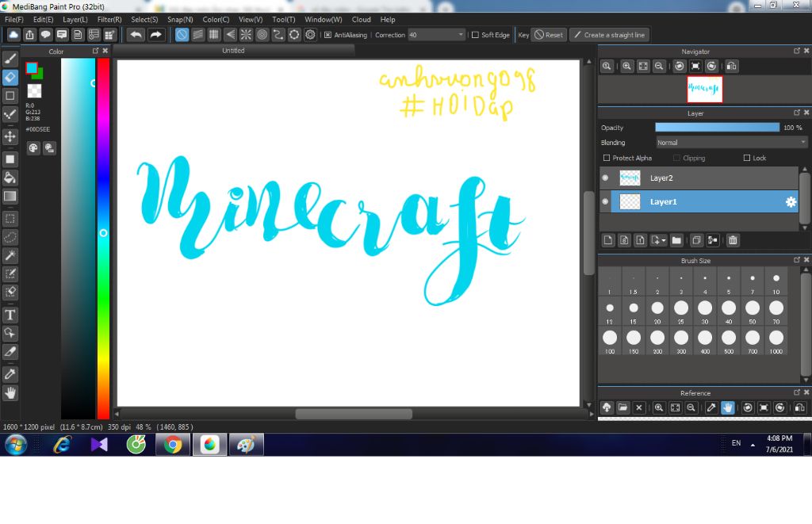The image size is (812, 524).
Task: Open Visual Studio from taskbar
Action: pyautogui.click(x=99, y=445)
